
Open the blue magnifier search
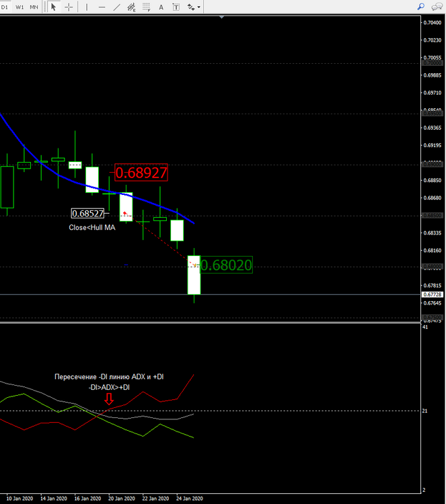(x=421, y=7)
